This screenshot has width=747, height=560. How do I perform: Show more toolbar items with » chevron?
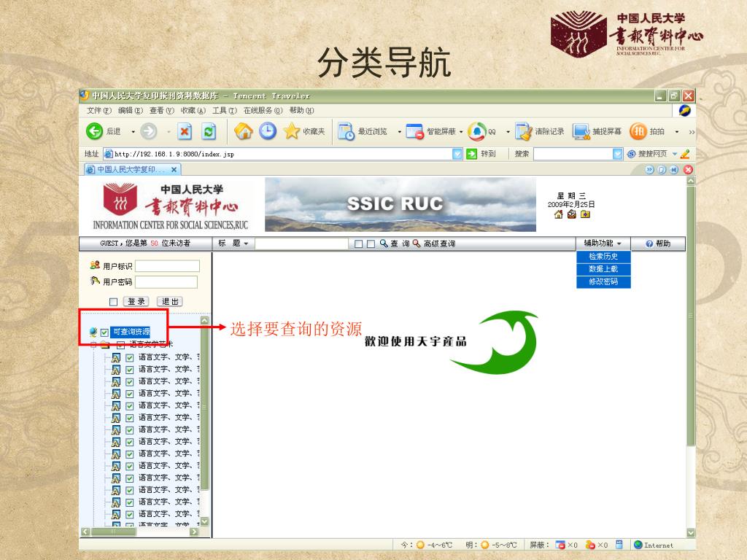[x=692, y=132]
